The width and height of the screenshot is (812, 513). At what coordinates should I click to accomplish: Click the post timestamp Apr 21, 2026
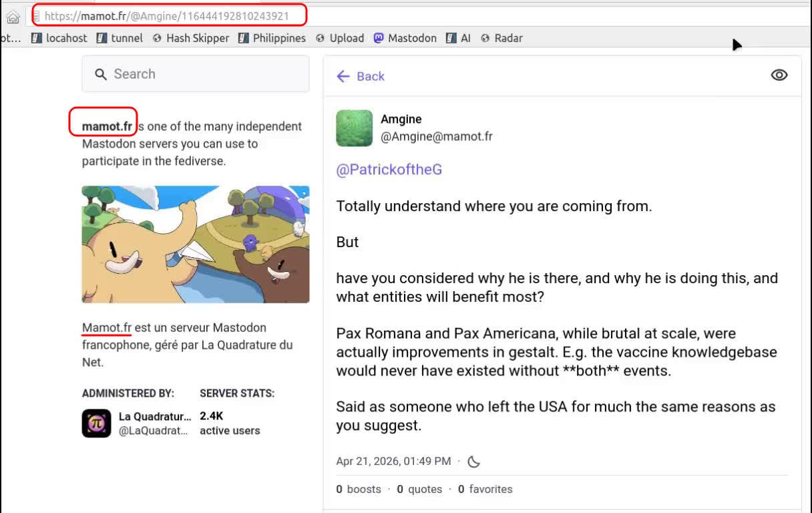(x=393, y=462)
